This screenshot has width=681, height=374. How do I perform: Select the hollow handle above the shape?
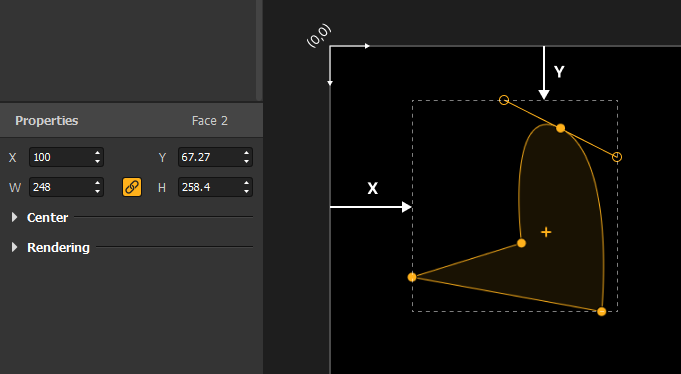[504, 100]
